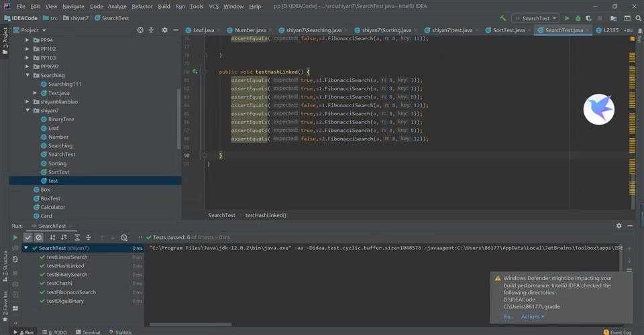Minimize the Run tool window

(630, 226)
